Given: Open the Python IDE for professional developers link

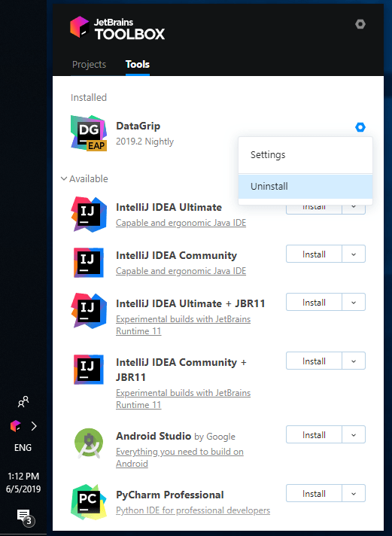Looking at the screenshot, I should [x=193, y=510].
